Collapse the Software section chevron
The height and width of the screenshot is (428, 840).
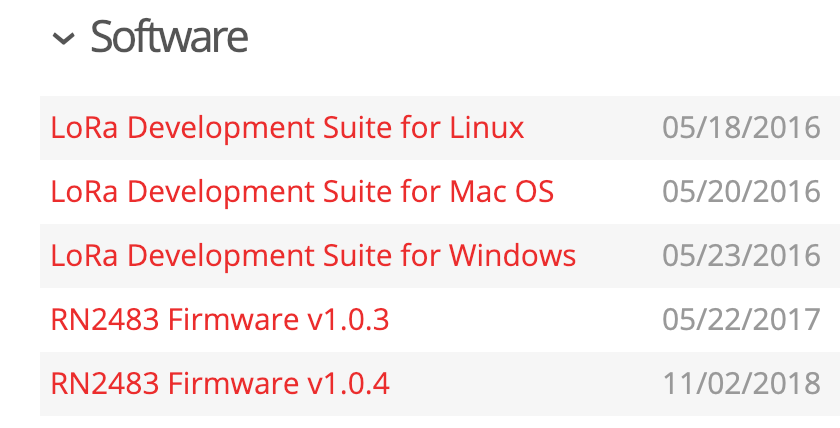tap(63, 39)
